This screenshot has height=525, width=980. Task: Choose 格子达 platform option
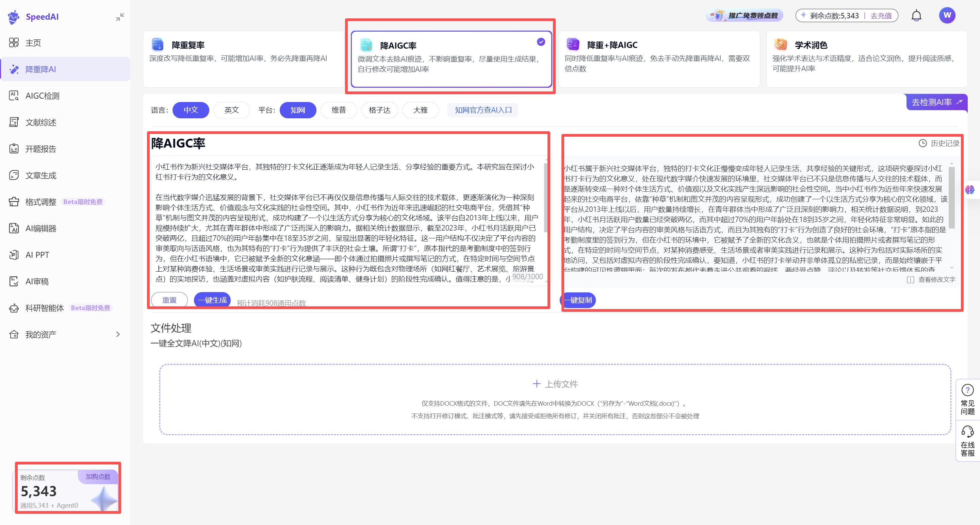pos(379,110)
